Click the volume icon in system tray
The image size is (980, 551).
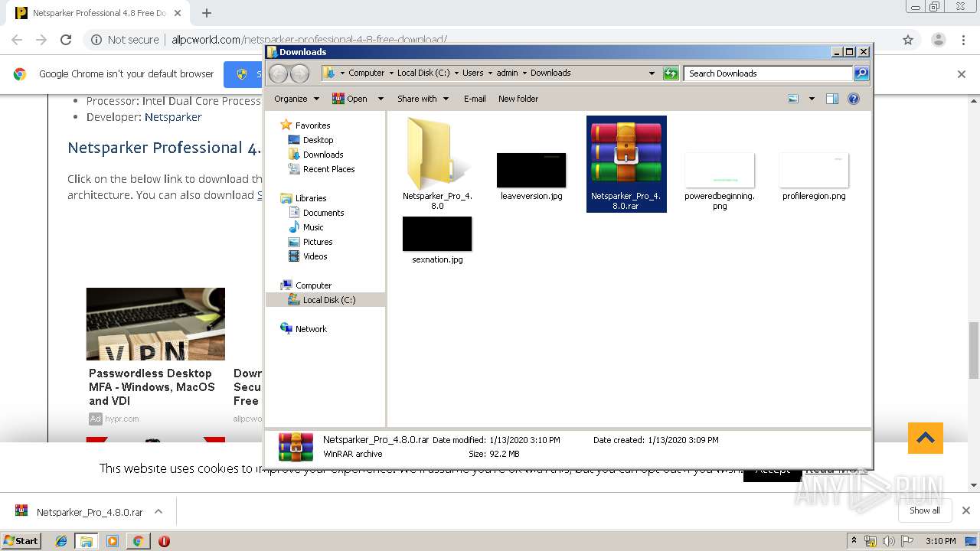pyautogui.click(x=888, y=541)
